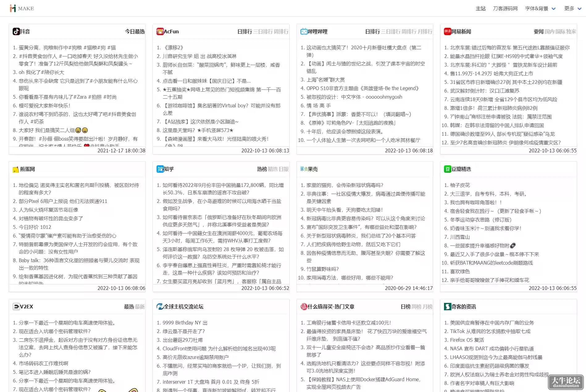Screen dimensions: 586x392
Task: Click the AcFun logo icon
Action: tap(160, 31)
